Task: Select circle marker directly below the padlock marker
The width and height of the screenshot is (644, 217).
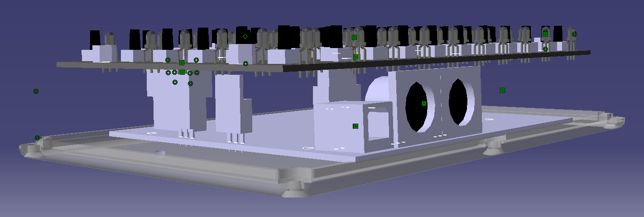Action: [545, 49]
